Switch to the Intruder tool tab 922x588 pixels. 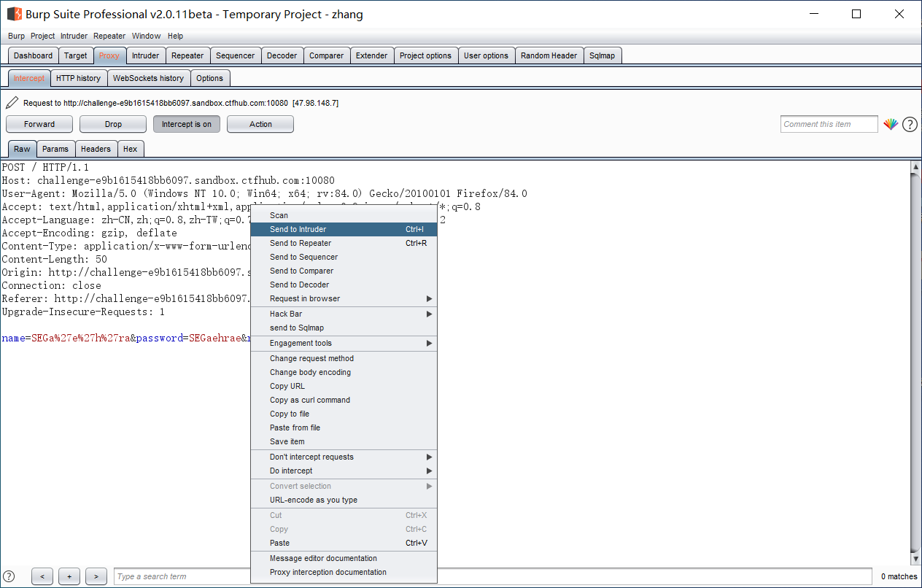146,55
